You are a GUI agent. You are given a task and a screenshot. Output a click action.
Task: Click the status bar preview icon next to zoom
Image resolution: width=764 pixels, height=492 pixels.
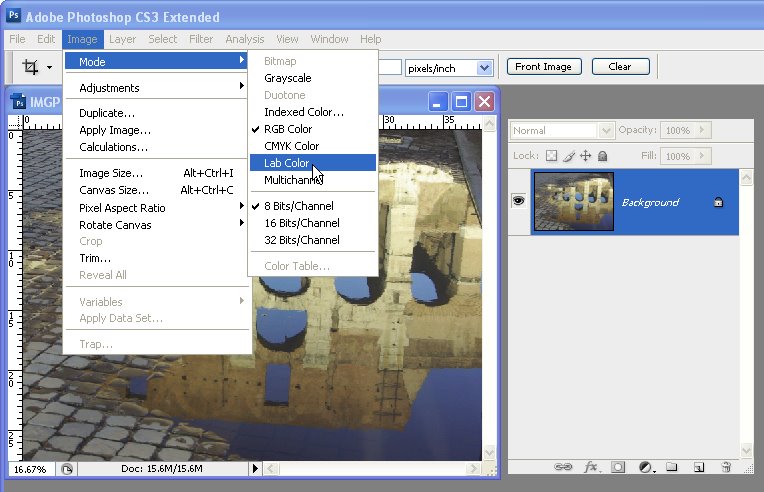(x=67, y=469)
